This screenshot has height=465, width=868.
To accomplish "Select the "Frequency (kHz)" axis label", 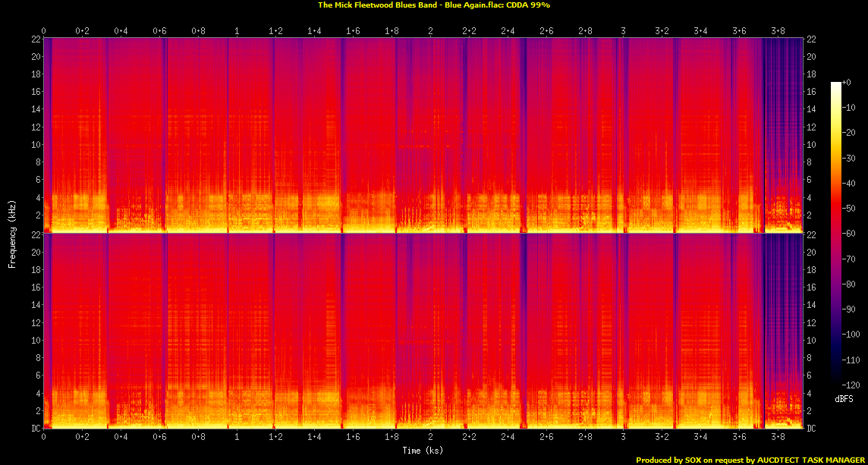I will (12, 233).
